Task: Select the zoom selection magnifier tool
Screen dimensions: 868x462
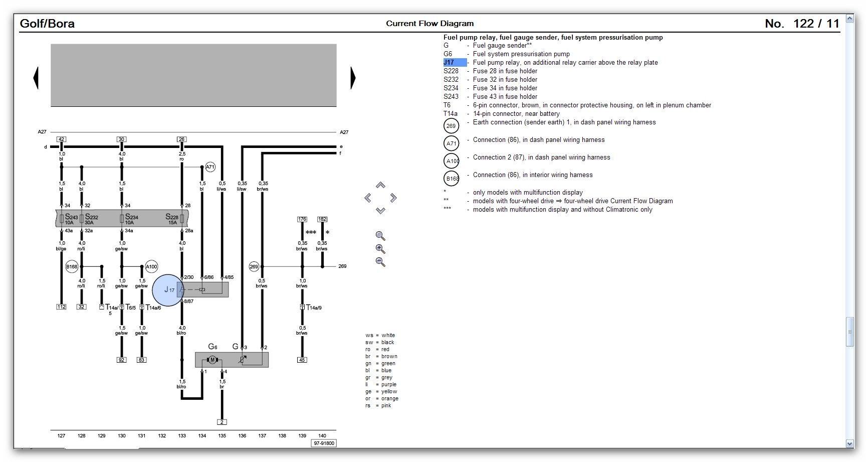Action: pyautogui.click(x=379, y=236)
